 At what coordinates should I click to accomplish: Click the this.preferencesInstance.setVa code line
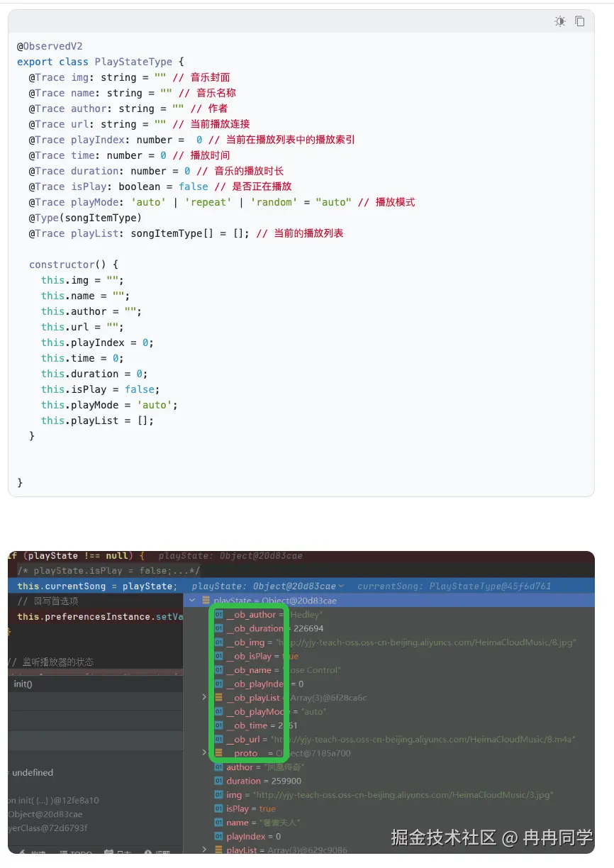100,617
